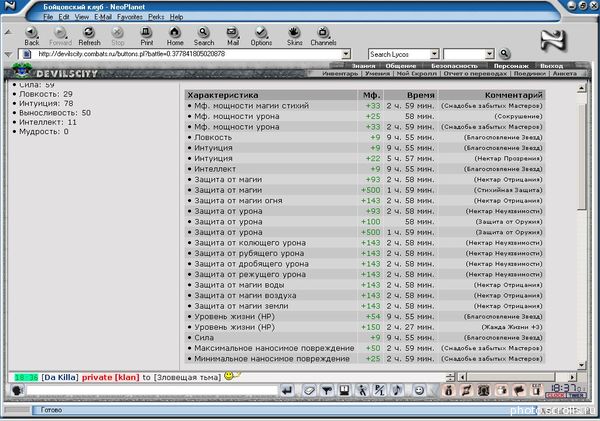This screenshot has width=600, height=421.
Task: Click the Выход tab
Action: [552, 66]
